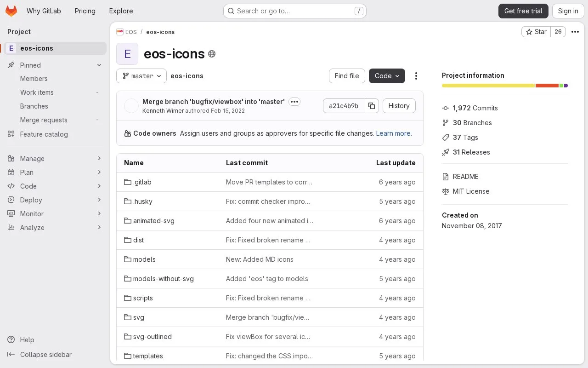Click the Collapse sidebar arrow icon
This screenshot has height=368, width=588.
[11, 355]
